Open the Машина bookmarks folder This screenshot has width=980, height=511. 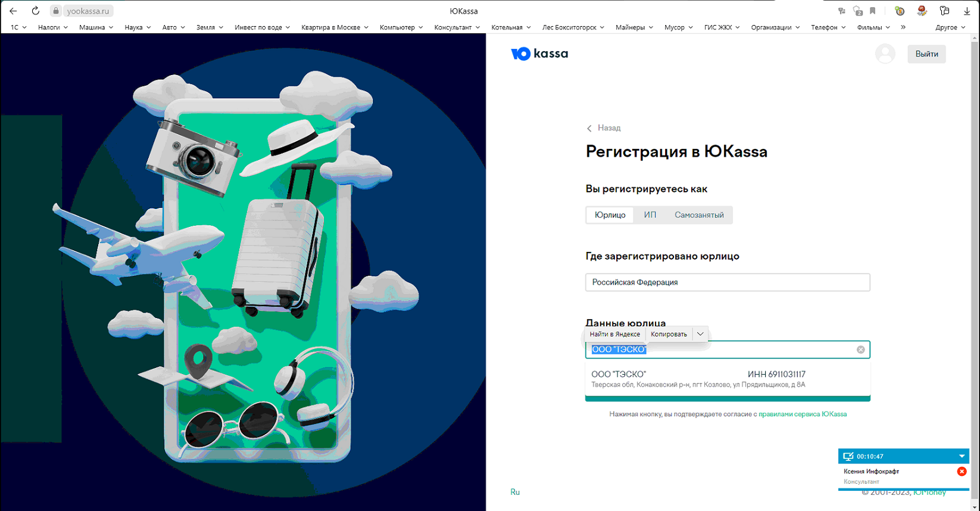[96, 27]
